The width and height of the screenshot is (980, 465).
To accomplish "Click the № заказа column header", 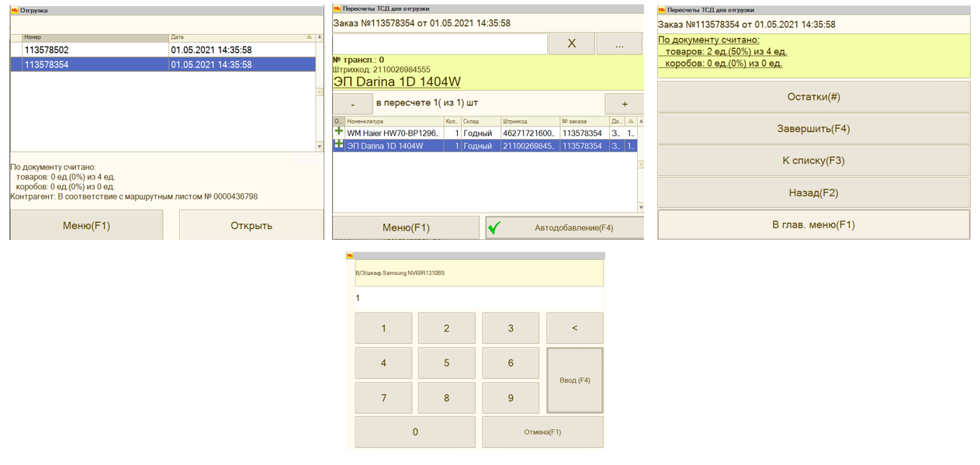I will 584,121.
